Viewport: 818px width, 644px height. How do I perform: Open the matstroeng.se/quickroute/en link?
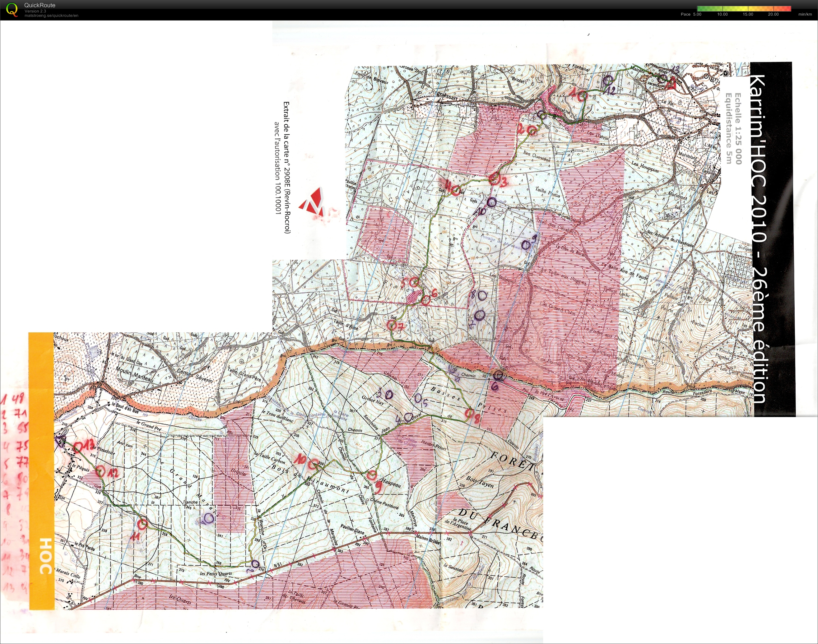[51, 16]
